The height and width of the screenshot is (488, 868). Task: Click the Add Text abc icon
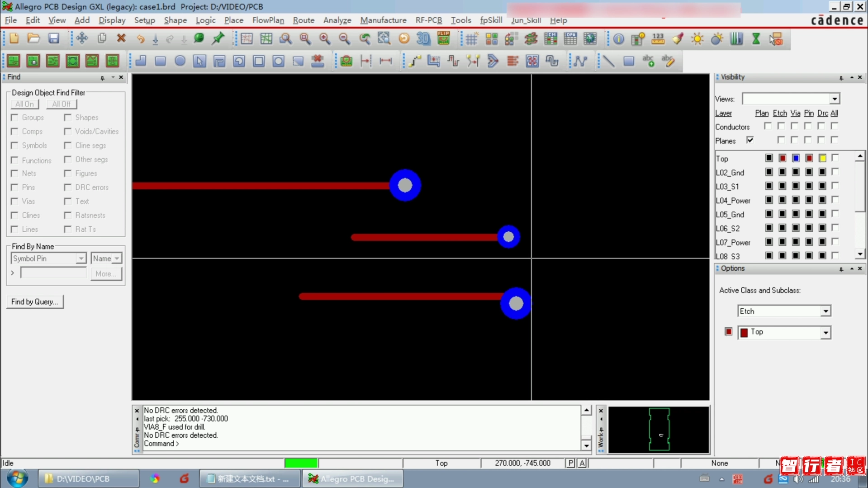pyautogui.click(x=648, y=61)
